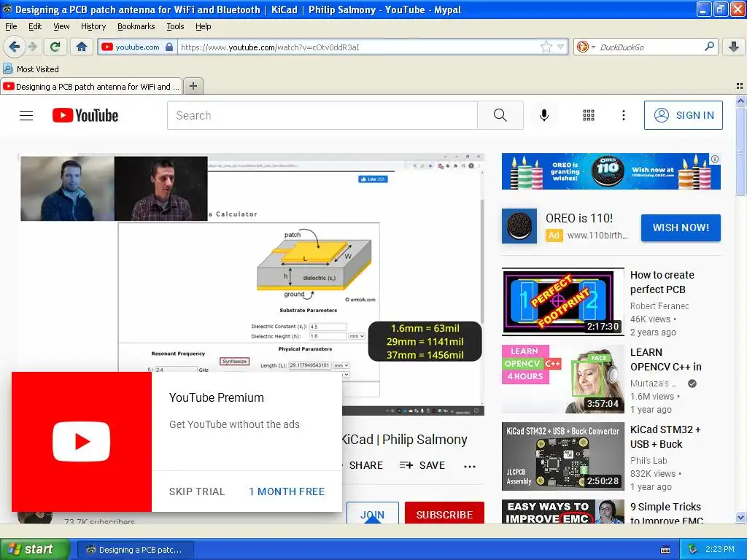Open the downloads arrow button

tap(734, 47)
